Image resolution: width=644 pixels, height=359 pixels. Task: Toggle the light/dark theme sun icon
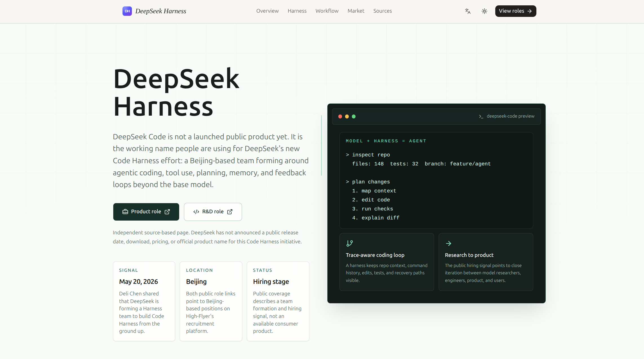click(x=484, y=11)
